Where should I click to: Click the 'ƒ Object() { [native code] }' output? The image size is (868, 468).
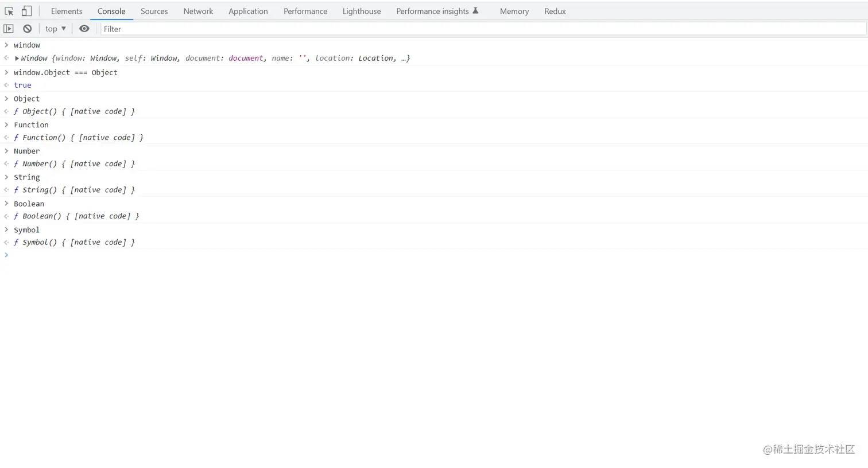[x=74, y=111]
